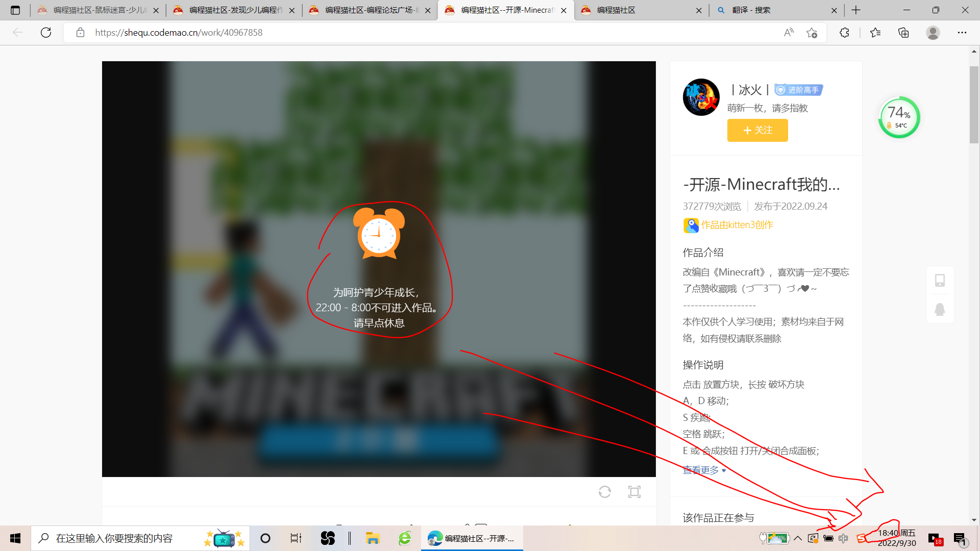
Task: Add this page to favorites
Action: (x=812, y=33)
